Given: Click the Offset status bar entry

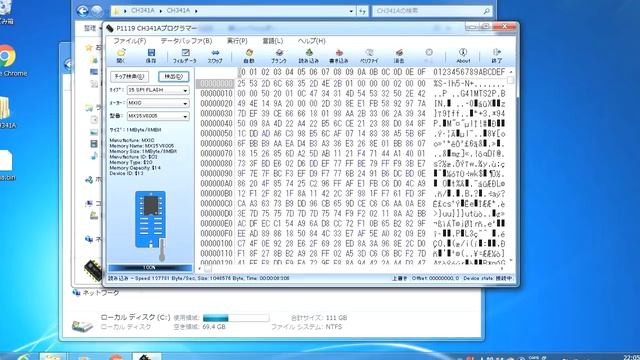Looking at the screenshot, I should [435, 278].
